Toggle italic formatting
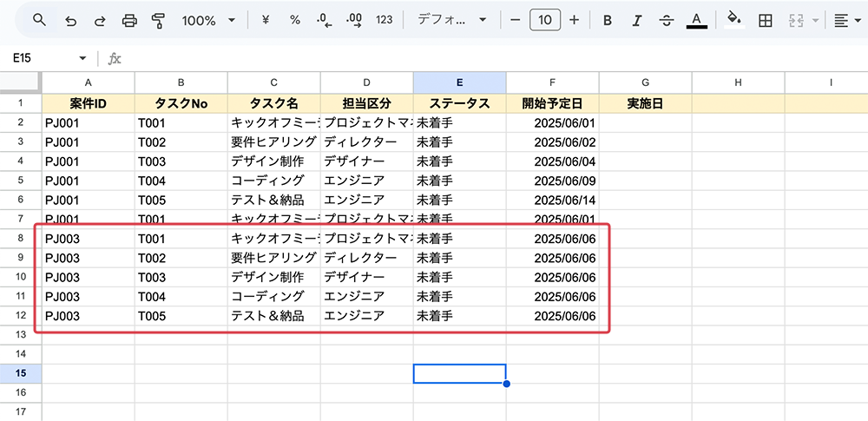Image resolution: width=868 pixels, height=421 pixels. pos(637,21)
